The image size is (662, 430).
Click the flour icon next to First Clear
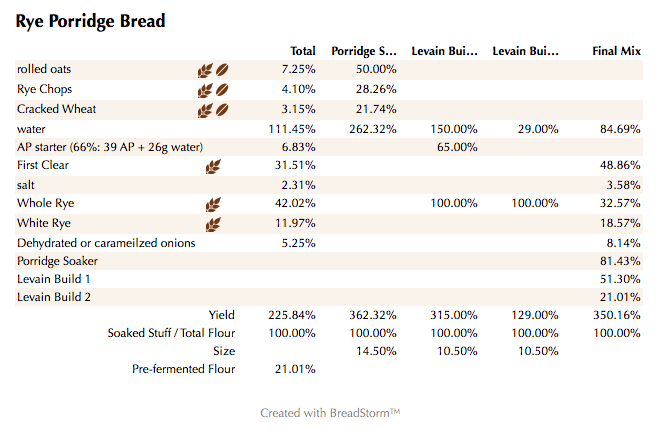tap(213, 167)
